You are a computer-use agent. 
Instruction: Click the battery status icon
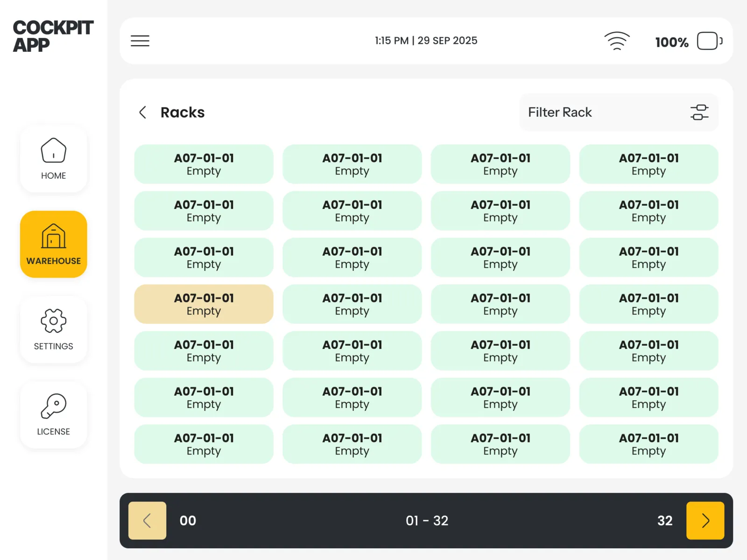[709, 41]
